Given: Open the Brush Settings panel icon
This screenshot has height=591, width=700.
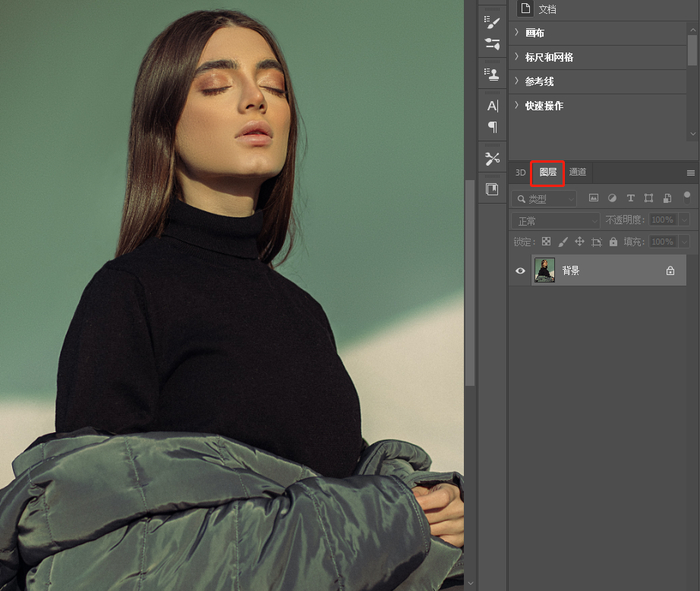Looking at the screenshot, I should pos(492,44).
